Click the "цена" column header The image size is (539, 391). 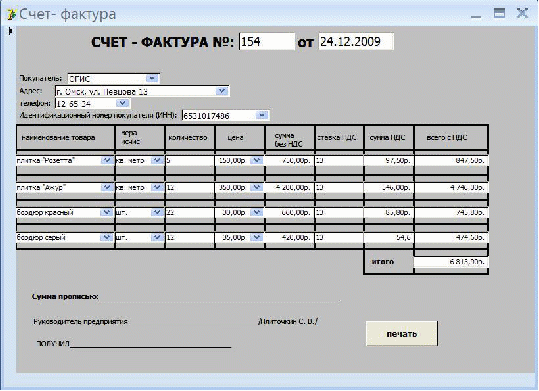(x=235, y=138)
